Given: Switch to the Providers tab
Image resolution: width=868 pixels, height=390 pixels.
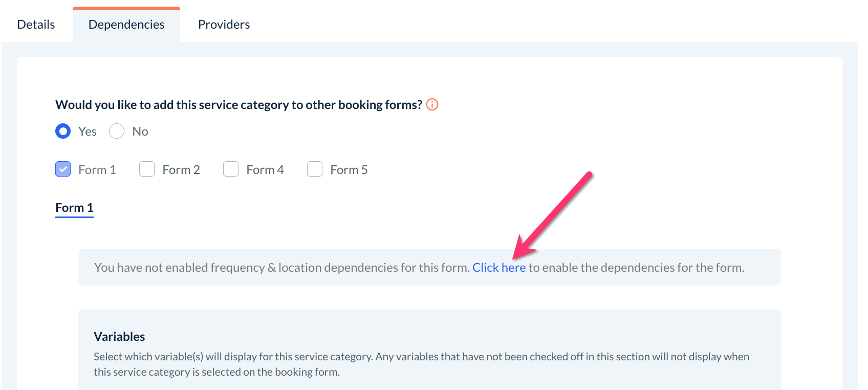Looking at the screenshot, I should (224, 25).
